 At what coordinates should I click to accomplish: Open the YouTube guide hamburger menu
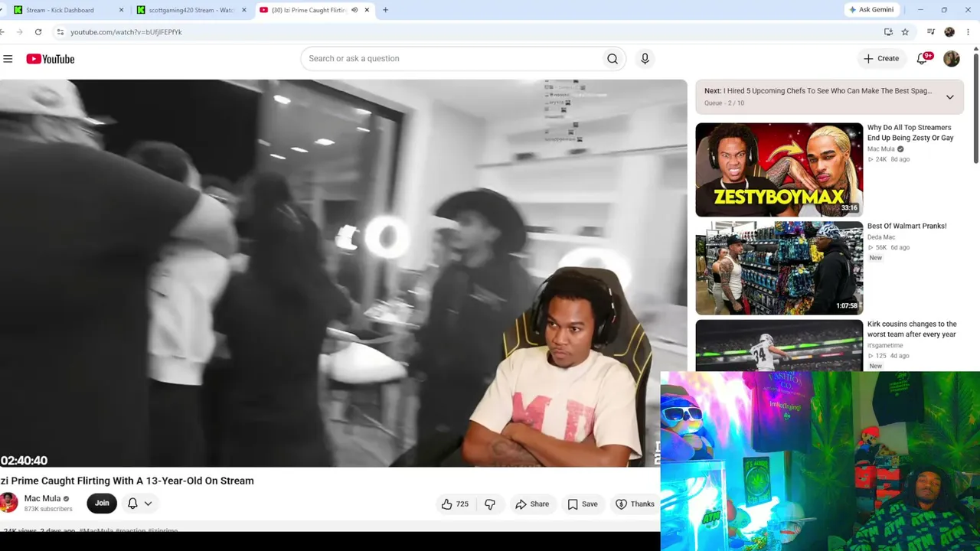click(x=8, y=59)
